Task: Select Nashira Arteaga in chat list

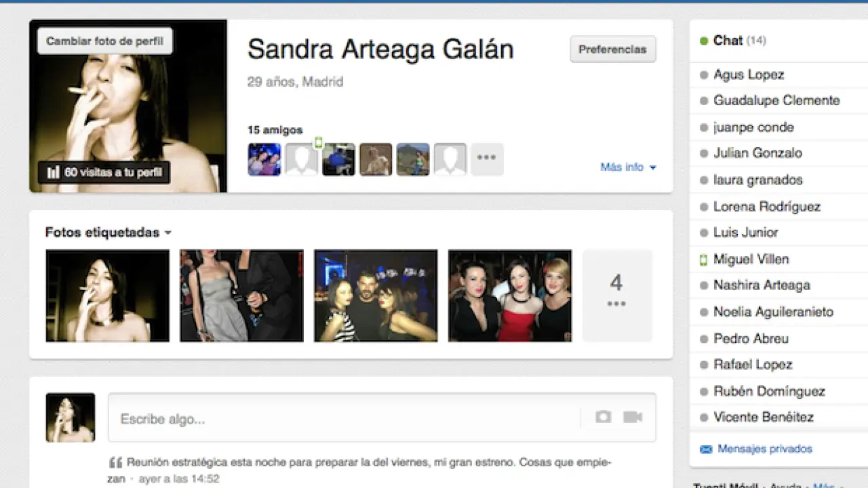Action: pos(762,285)
